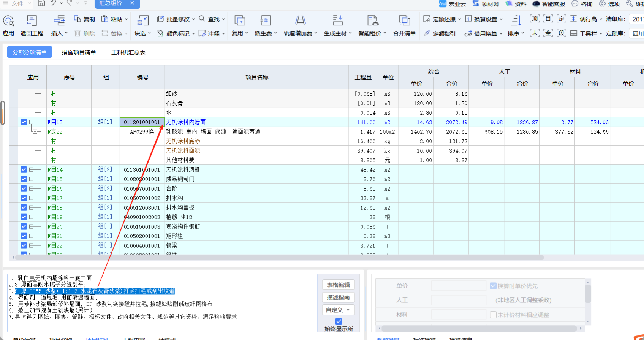The width and height of the screenshot is (644, 340).
Task: Toggle the checkbox for row F目15
Action: [24, 179]
